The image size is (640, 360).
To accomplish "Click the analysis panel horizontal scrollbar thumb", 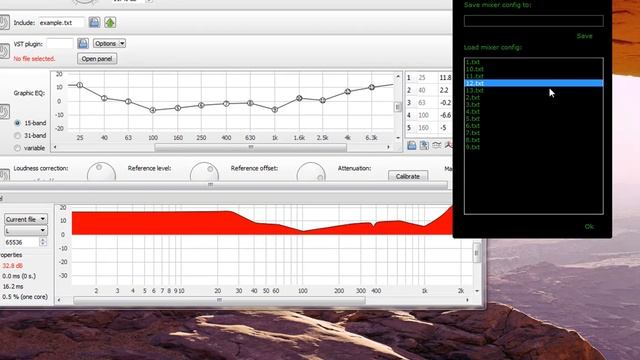I will (x=219, y=300).
